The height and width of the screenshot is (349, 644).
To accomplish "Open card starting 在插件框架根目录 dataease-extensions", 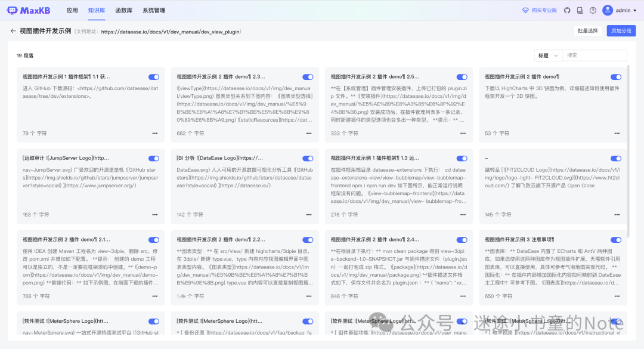I will point(399,186).
